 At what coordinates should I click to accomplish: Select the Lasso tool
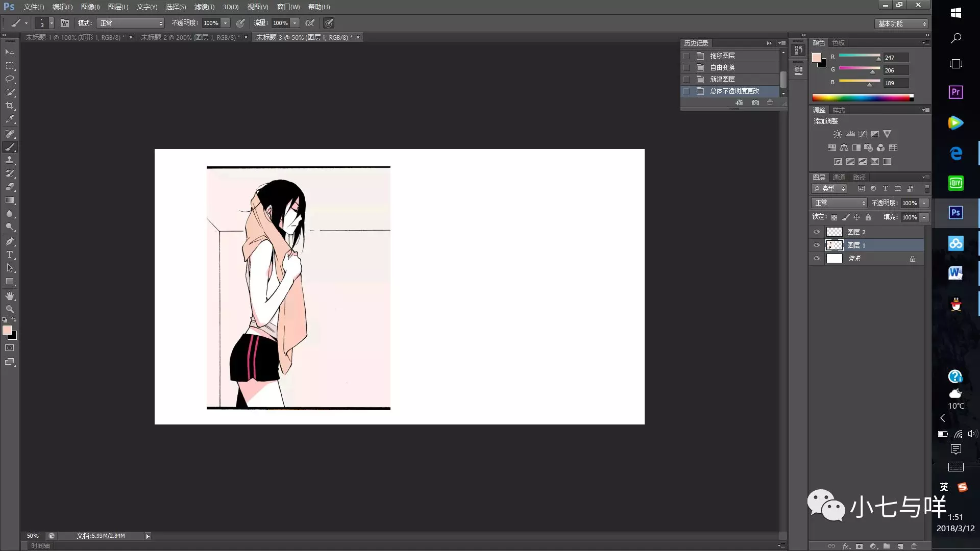coord(10,79)
